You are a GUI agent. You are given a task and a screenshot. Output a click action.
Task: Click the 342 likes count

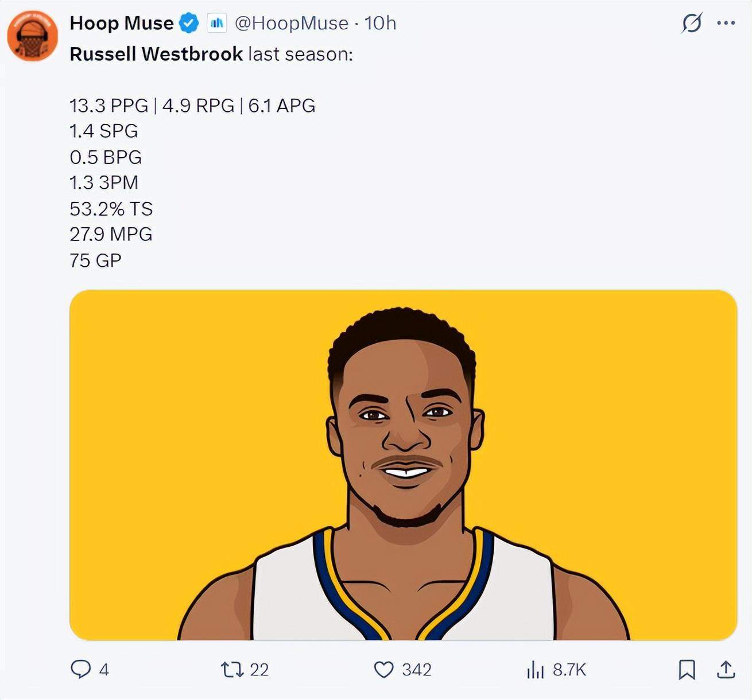pyautogui.click(x=417, y=670)
